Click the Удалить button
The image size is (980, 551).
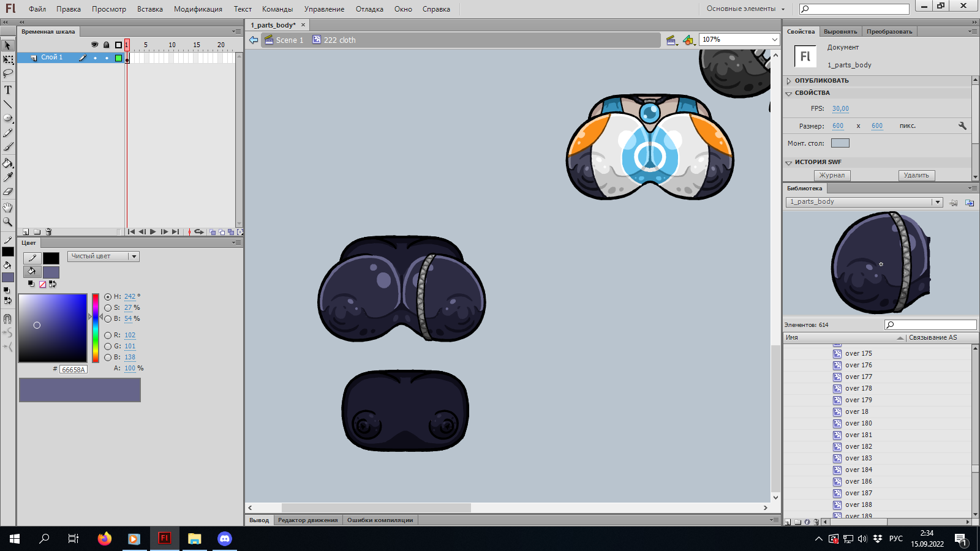click(x=916, y=175)
